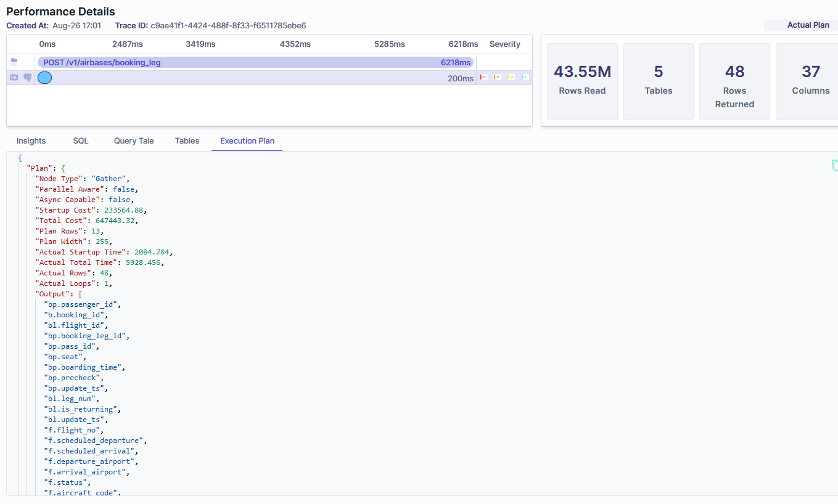
Task: Click the 5 Tables card
Action: click(659, 81)
